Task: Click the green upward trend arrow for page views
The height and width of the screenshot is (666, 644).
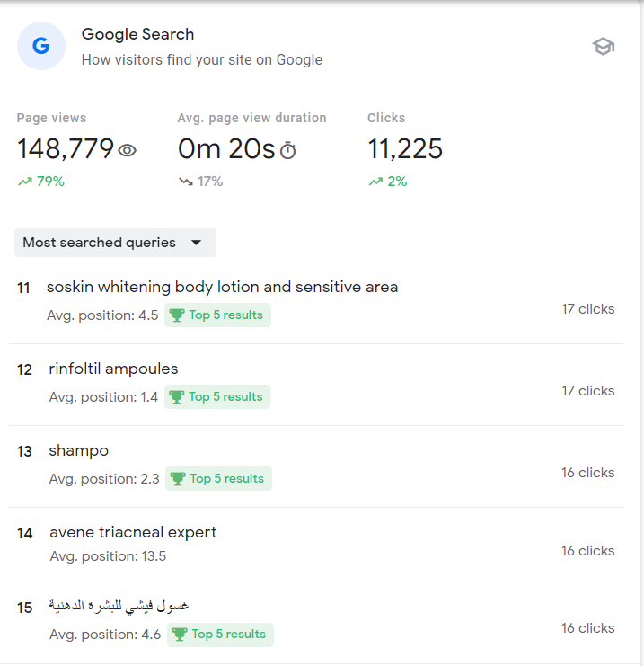Action: 24,182
